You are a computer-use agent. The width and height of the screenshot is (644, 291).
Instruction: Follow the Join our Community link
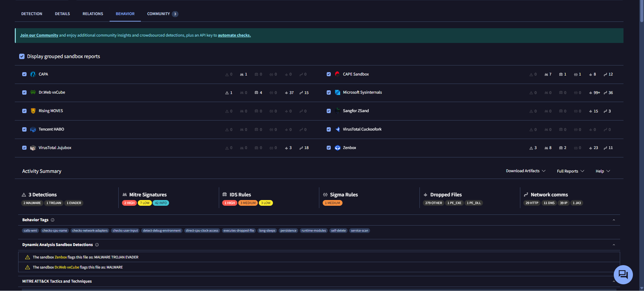click(x=39, y=35)
